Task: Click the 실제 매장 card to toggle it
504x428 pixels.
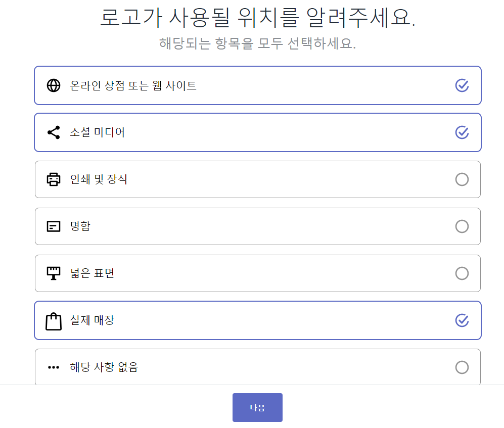Action: (257, 320)
